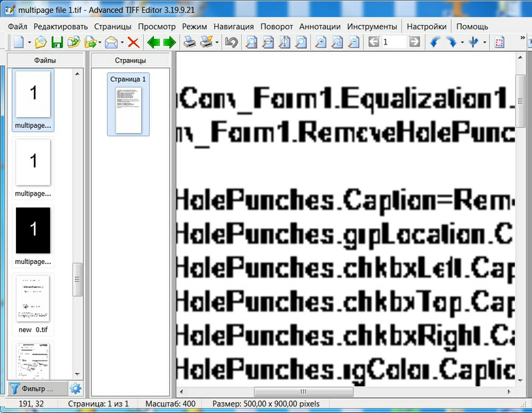Click the Zoom out magnifier icon
This screenshot has height=413, width=532.
(x=354, y=43)
